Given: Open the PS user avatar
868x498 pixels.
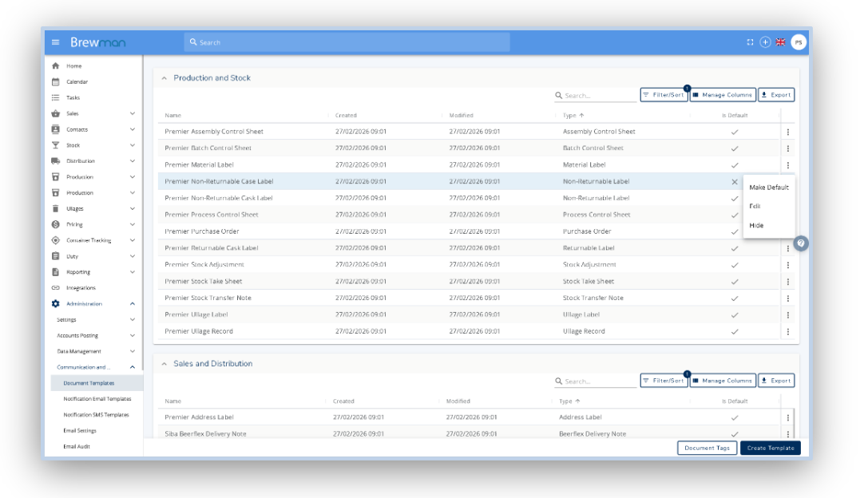Looking at the screenshot, I should 798,42.
